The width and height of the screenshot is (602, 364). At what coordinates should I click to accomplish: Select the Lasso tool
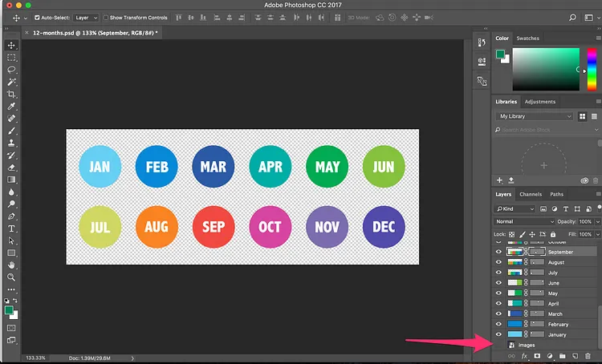click(x=11, y=70)
